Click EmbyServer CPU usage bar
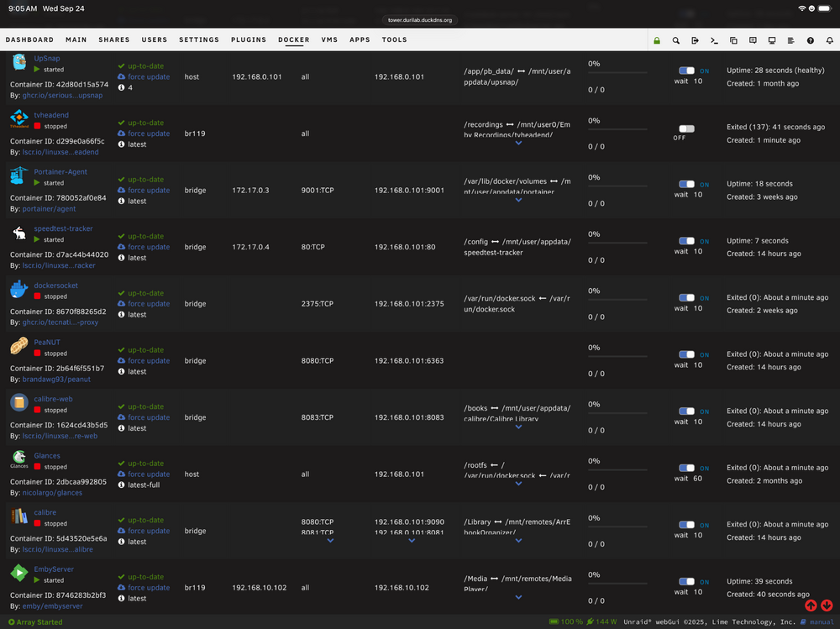This screenshot has height=629, width=840. (x=617, y=584)
